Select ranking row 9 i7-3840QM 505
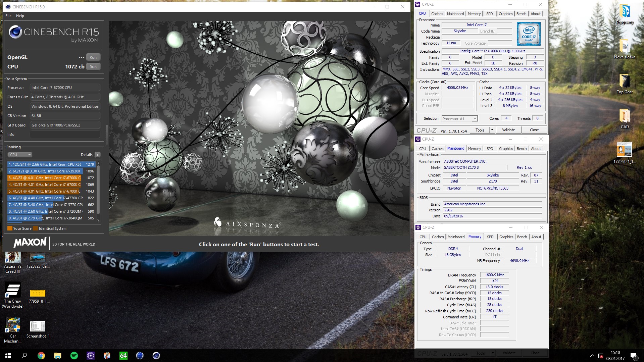The image size is (644, 362). point(51,218)
